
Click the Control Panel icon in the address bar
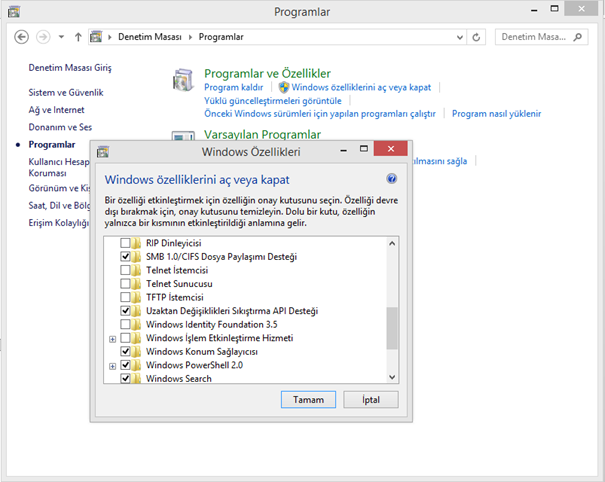96,37
